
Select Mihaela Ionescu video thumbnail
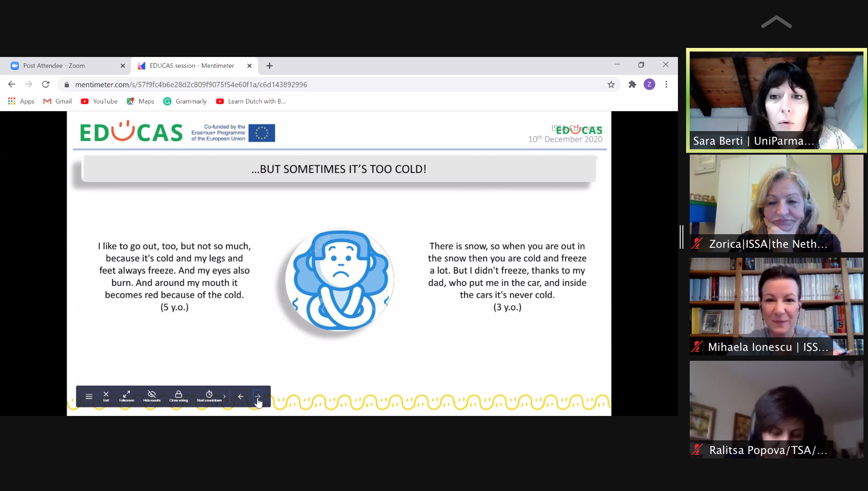pyautogui.click(x=776, y=306)
